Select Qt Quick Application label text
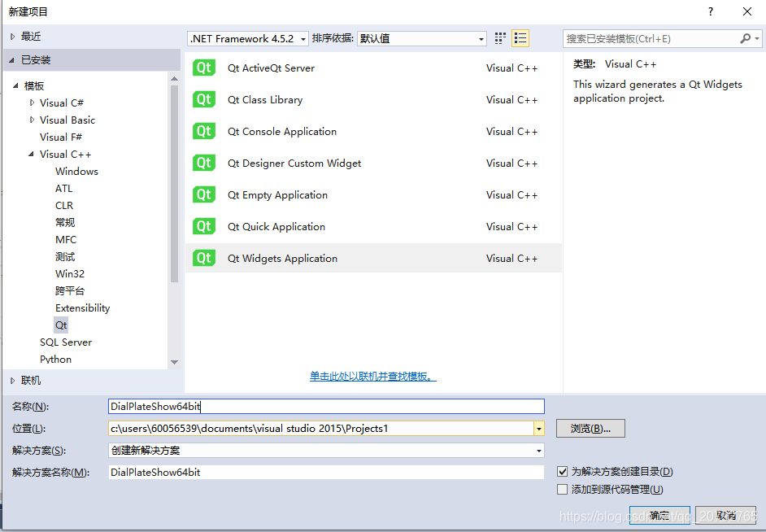Viewport: 766px width, 532px height. [276, 227]
